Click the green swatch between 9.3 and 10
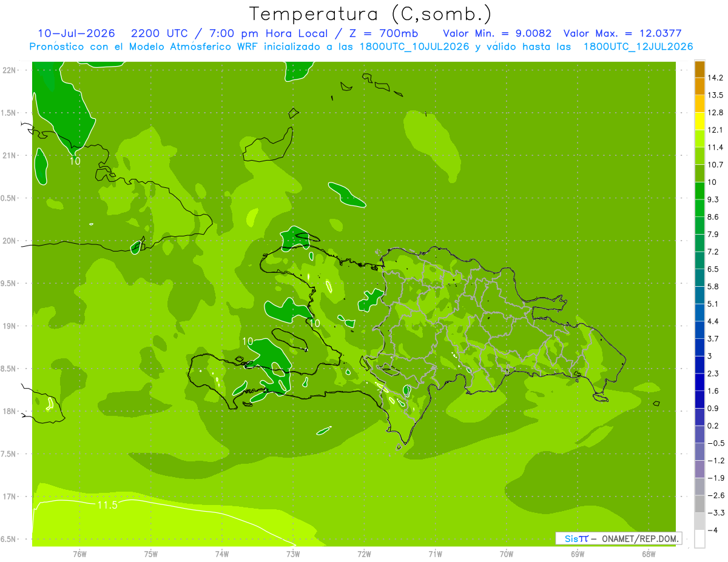 tap(699, 191)
